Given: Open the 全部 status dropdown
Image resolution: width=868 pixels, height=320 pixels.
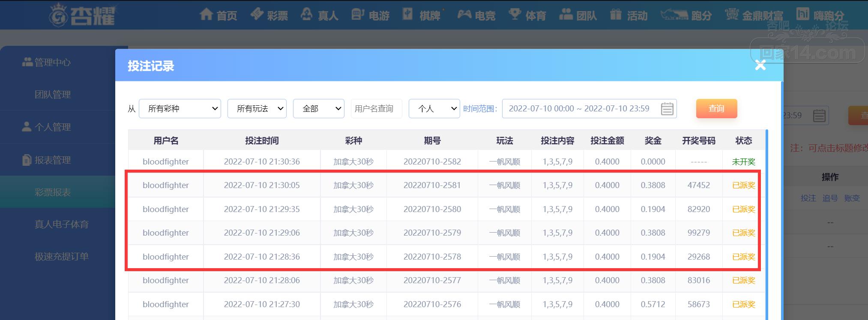Looking at the screenshot, I should click(319, 109).
